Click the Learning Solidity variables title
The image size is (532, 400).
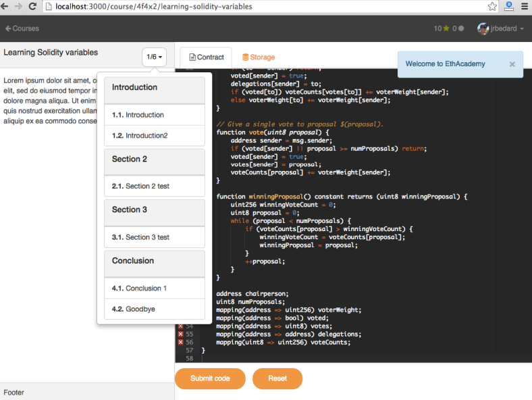click(x=51, y=52)
